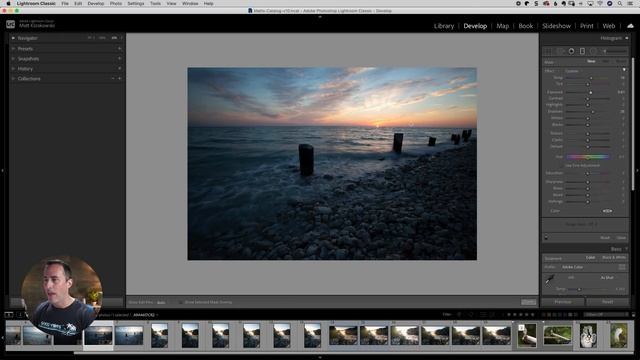Open the Color swatch picker
This screenshot has height=360, width=640.
click(x=607, y=211)
